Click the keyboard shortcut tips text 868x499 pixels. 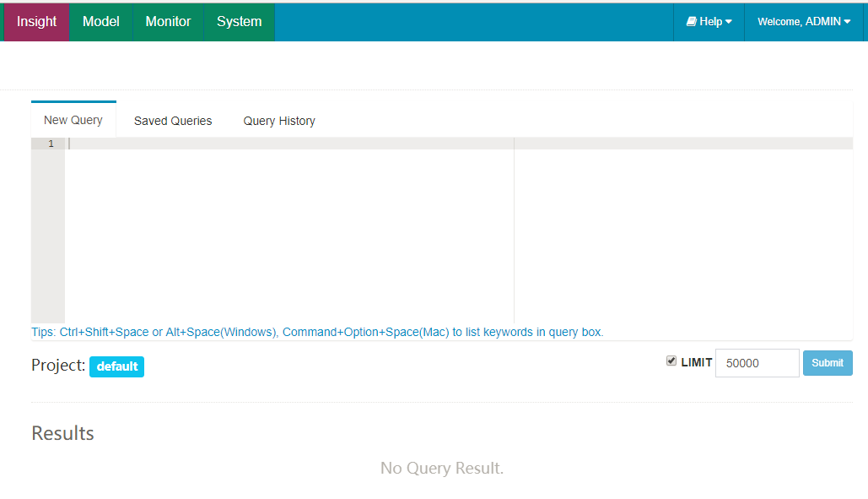click(x=317, y=332)
